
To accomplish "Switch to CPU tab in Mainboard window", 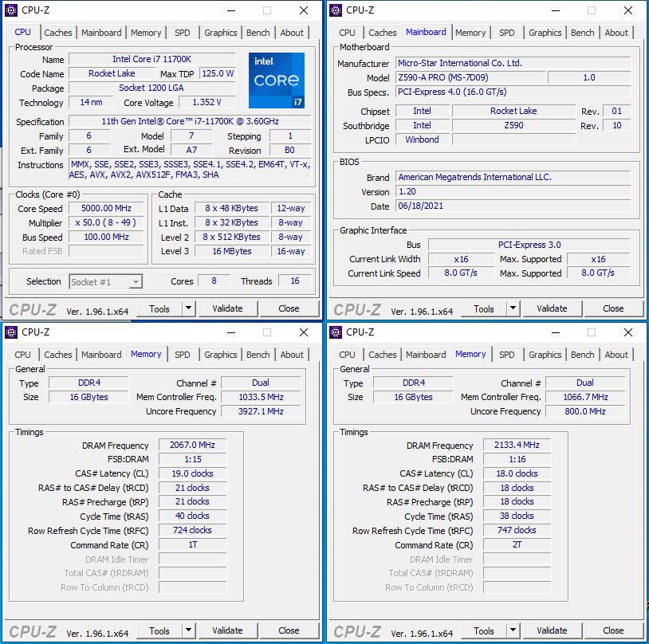I will click(x=347, y=33).
